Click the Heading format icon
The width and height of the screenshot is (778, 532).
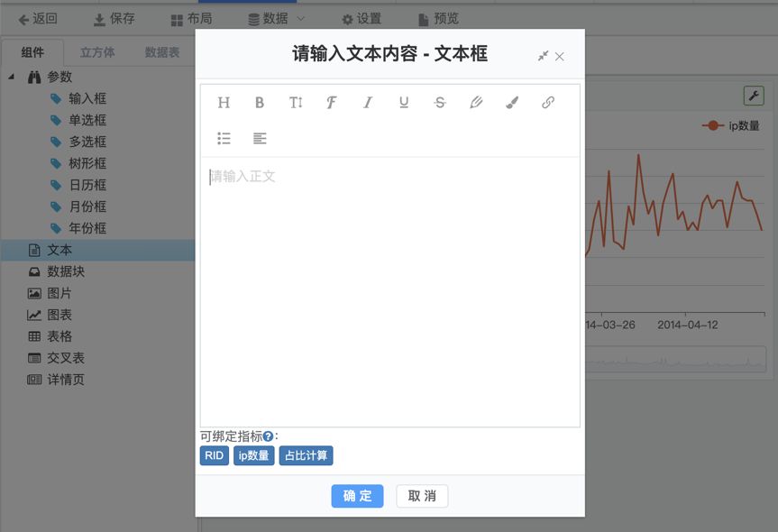(224, 103)
